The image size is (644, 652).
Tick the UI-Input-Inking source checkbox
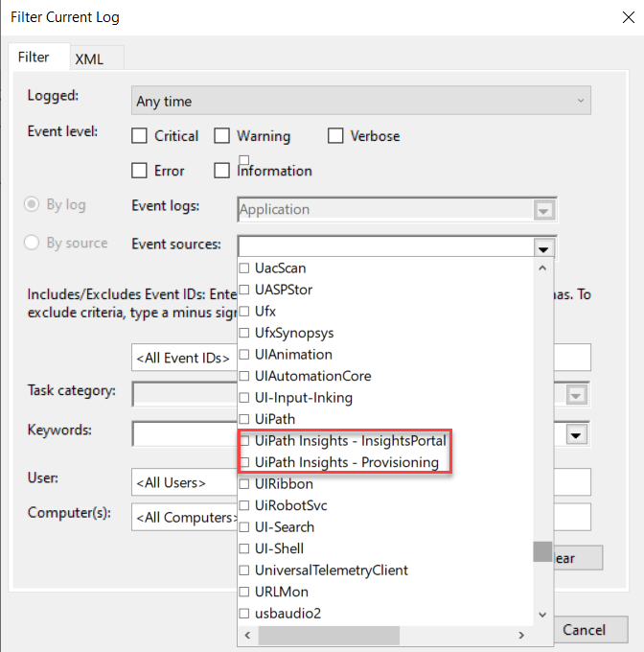244,398
